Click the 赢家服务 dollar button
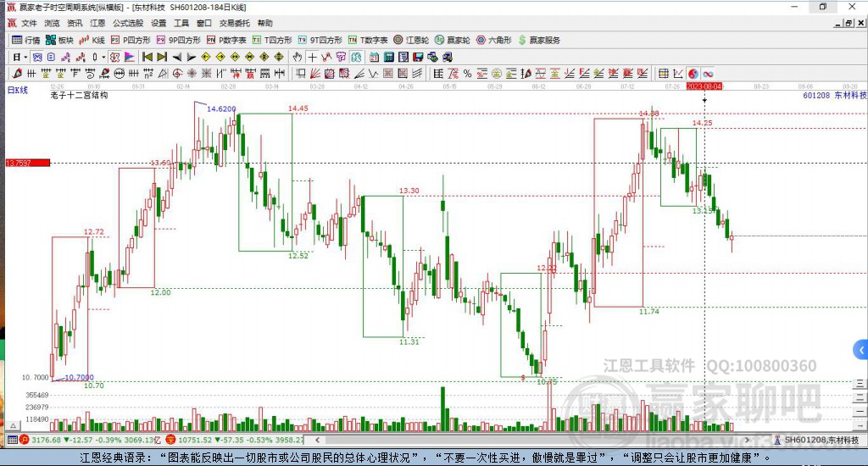 pyautogui.click(x=539, y=40)
